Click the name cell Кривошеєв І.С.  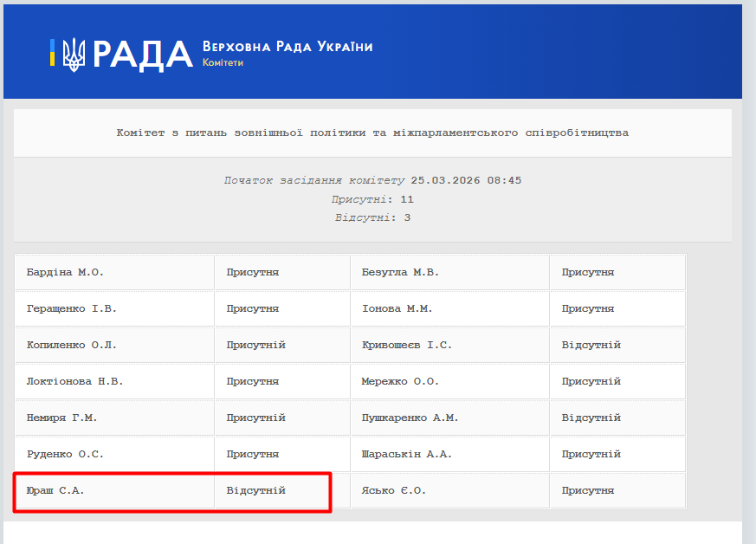(450, 346)
